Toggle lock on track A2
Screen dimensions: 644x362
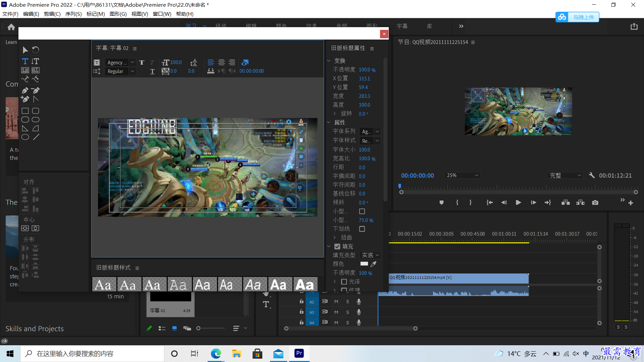302,302
